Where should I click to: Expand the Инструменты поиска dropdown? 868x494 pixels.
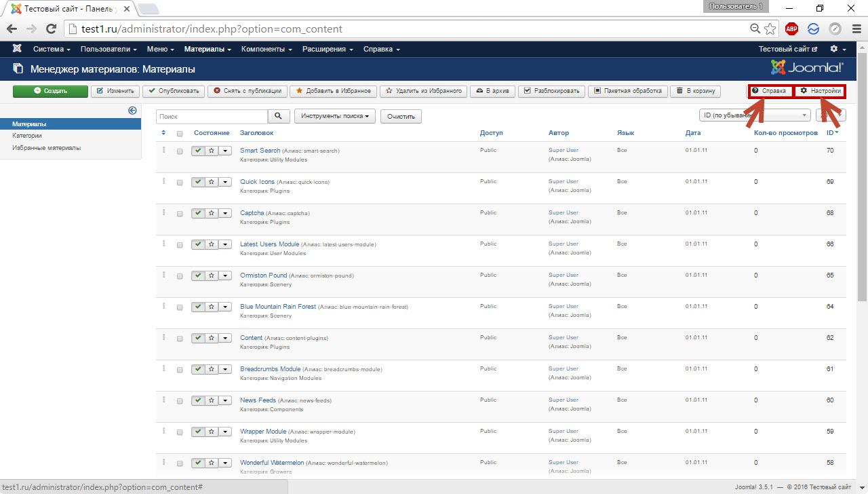click(335, 116)
